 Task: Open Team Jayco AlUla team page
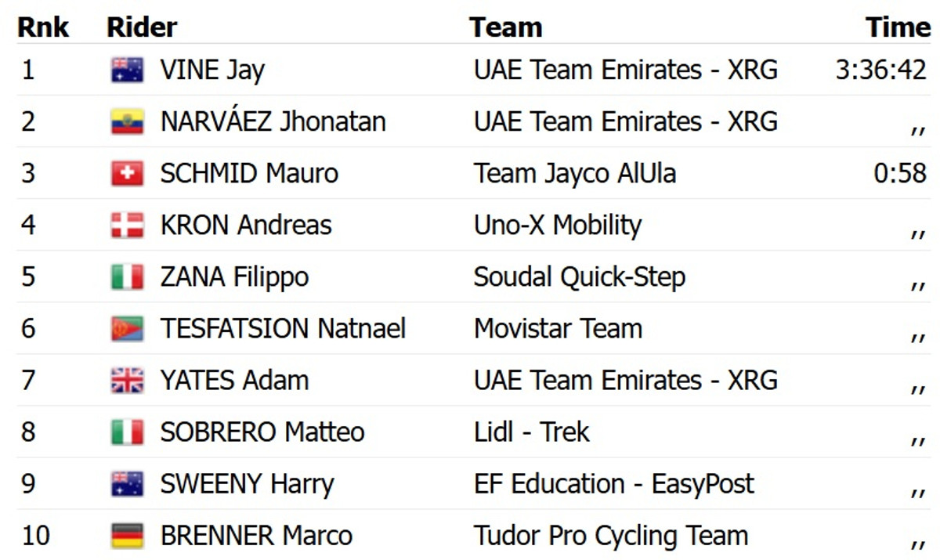click(x=574, y=174)
